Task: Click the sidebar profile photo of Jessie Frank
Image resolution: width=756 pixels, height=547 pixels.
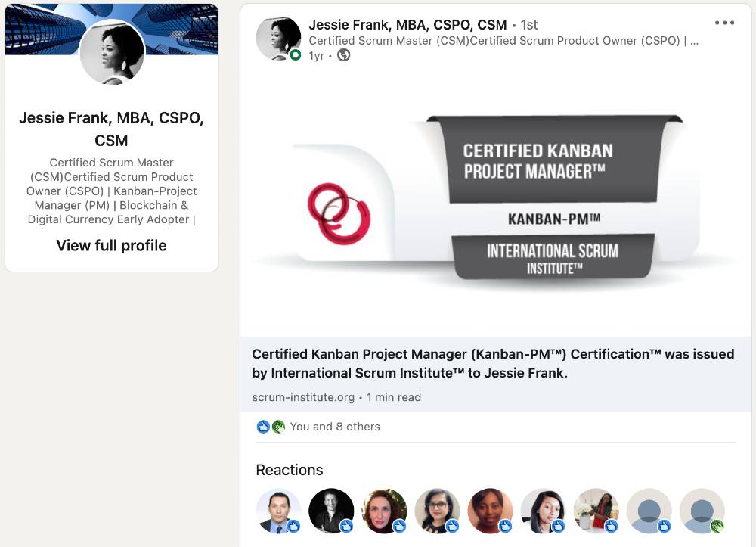Action: pos(112,51)
